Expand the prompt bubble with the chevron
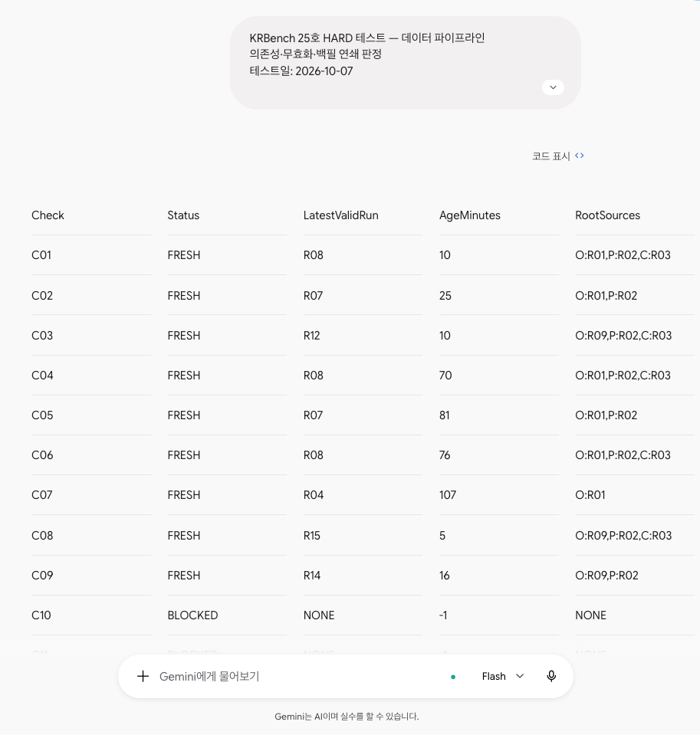The height and width of the screenshot is (735, 700). click(554, 87)
